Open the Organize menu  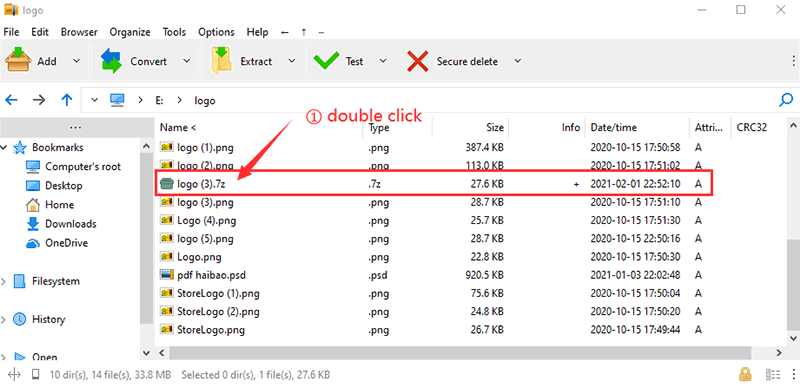130,32
